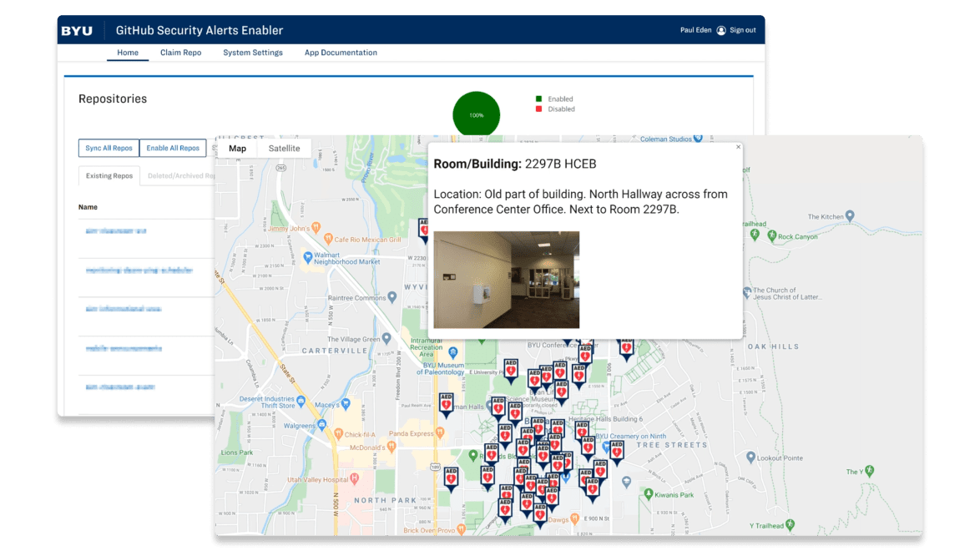Screen dimensions: 980x551
Task: Click the Enable All Repos button
Action: [x=173, y=148]
